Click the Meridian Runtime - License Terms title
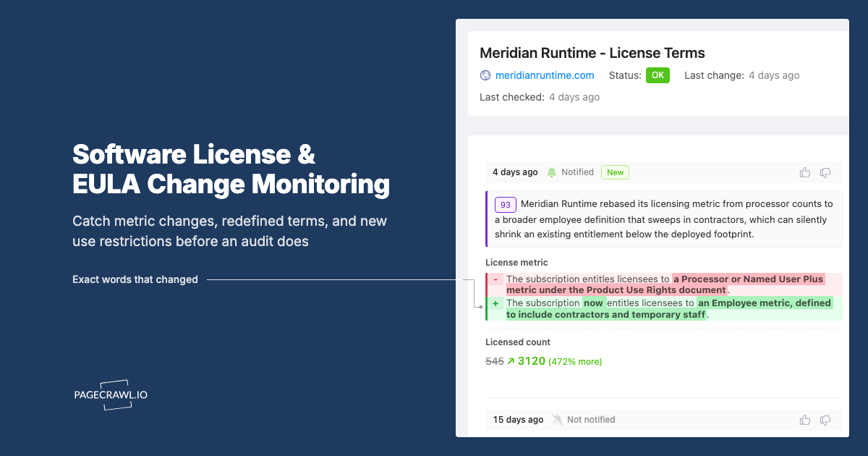Image resolution: width=868 pixels, height=456 pixels. (592, 53)
